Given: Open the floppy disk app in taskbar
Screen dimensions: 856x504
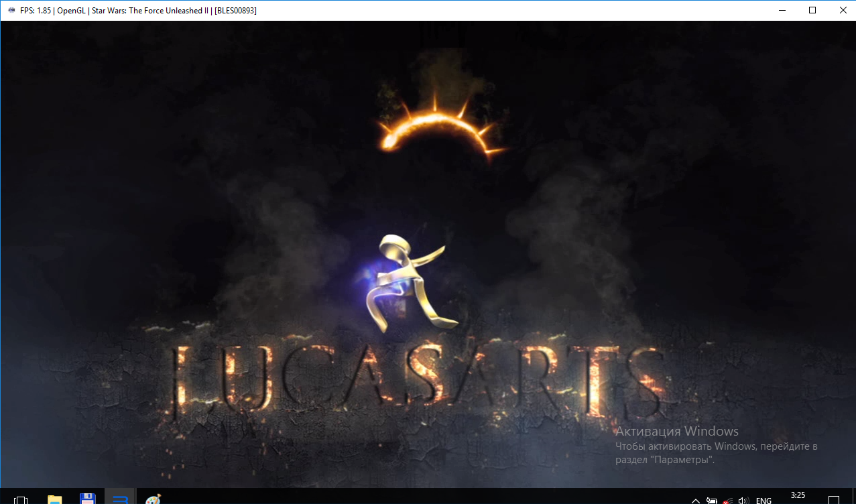Looking at the screenshot, I should coord(87,499).
